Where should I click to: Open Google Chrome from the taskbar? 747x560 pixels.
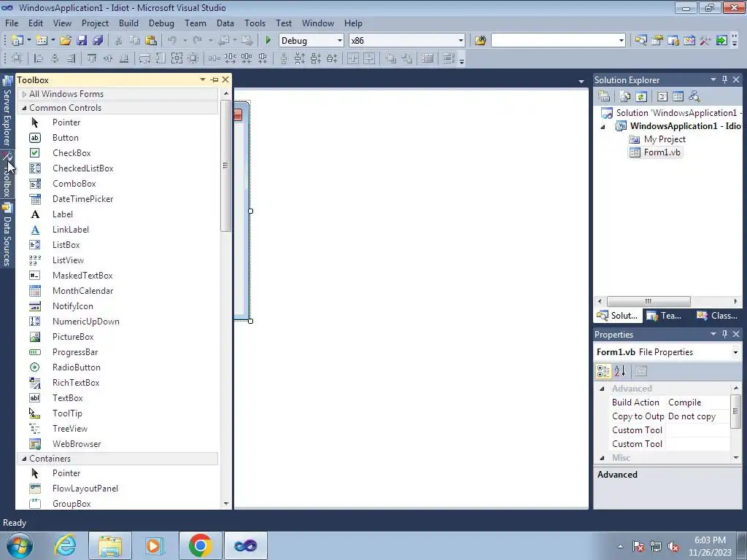200,545
